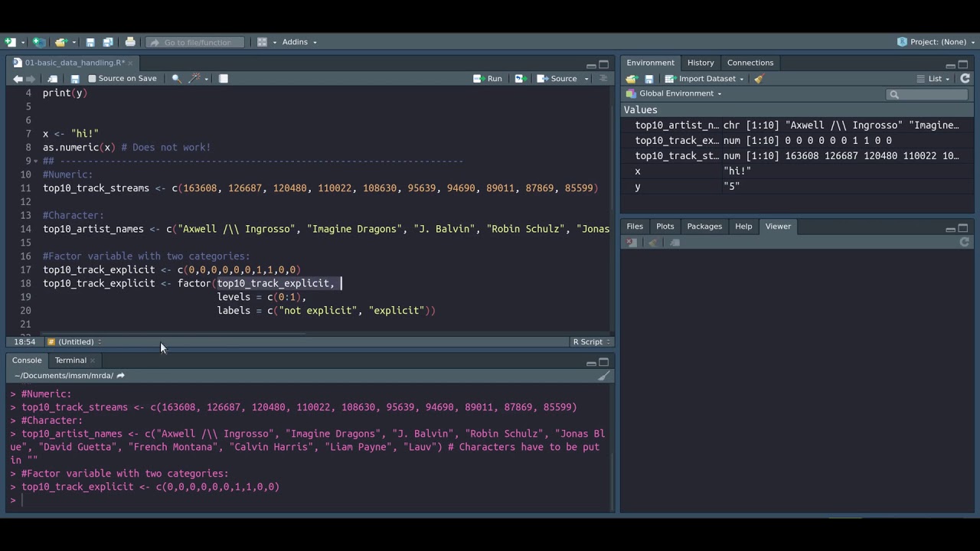Click the Print current file icon
980x551 pixels.
(x=130, y=42)
